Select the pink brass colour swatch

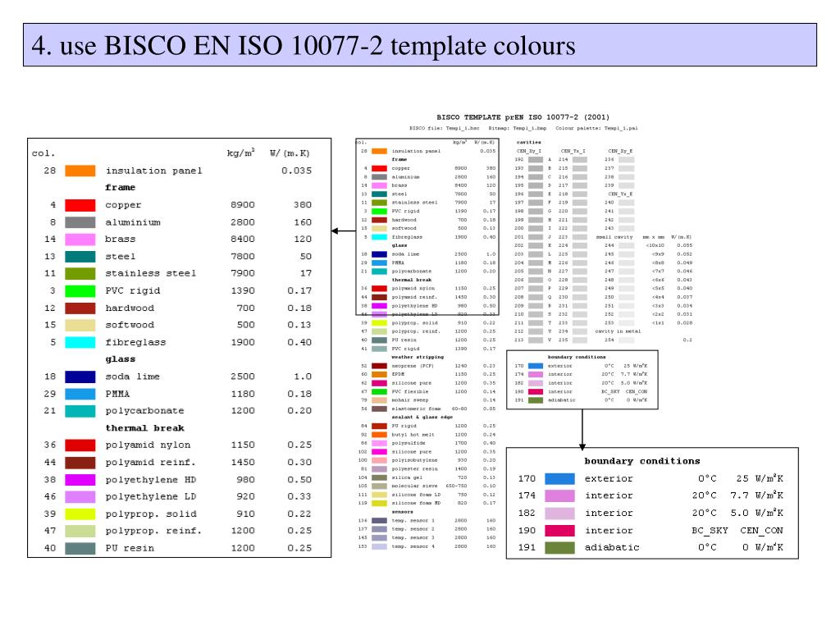(80, 240)
